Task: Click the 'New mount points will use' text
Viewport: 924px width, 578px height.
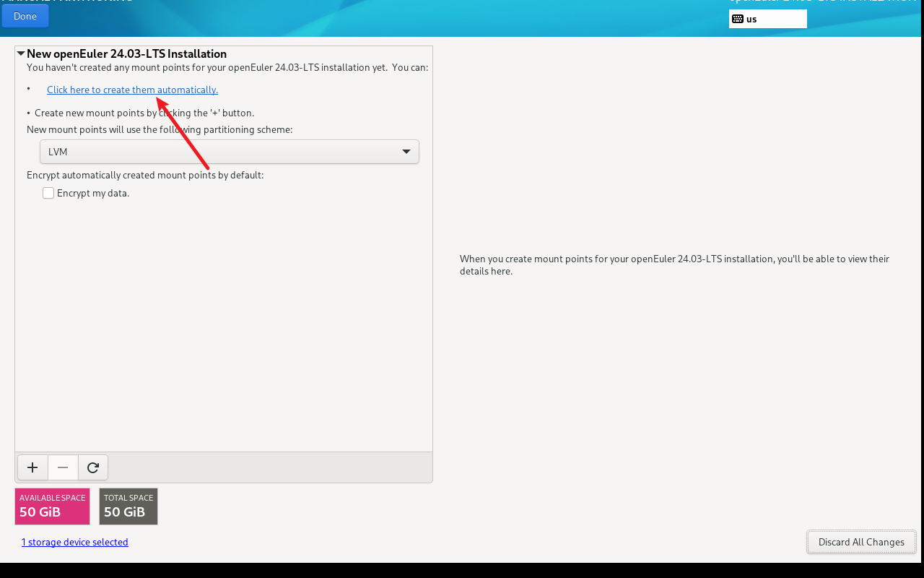Action: [x=160, y=129]
